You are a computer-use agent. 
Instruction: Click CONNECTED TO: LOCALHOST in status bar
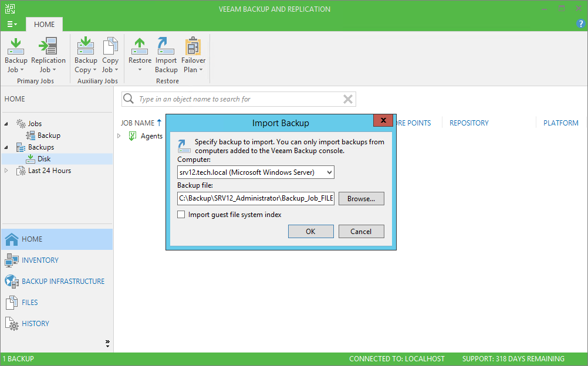(397, 359)
